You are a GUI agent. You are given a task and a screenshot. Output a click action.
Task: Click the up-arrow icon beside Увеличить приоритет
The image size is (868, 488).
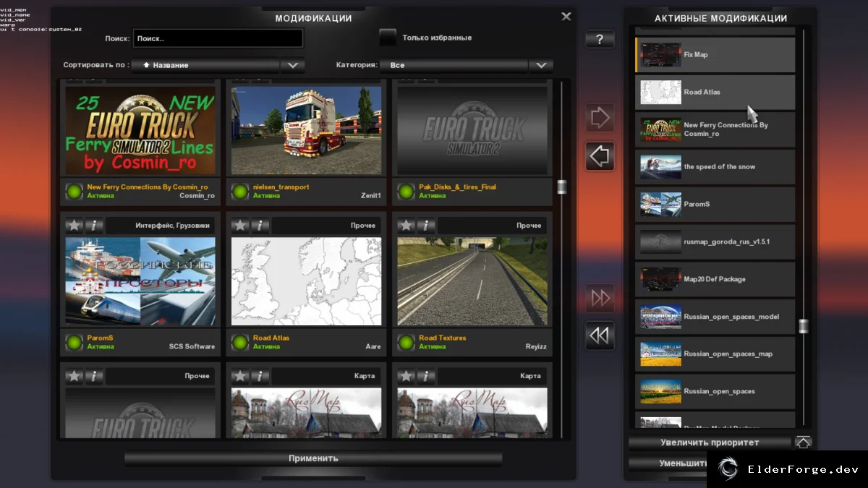(803, 442)
